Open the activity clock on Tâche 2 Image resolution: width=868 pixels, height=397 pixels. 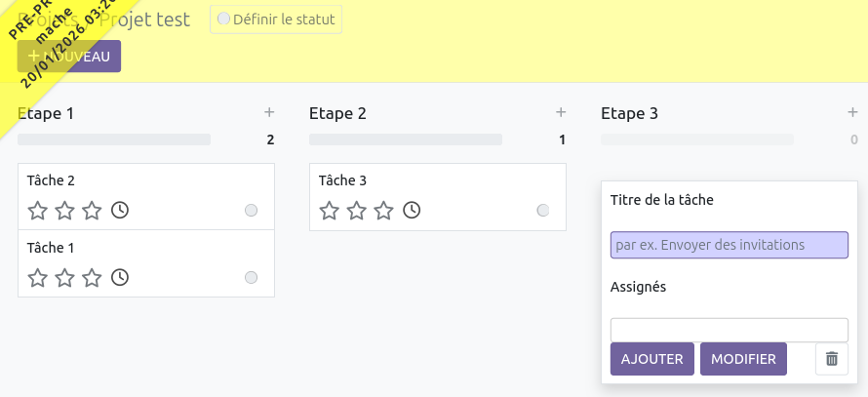(x=120, y=210)
